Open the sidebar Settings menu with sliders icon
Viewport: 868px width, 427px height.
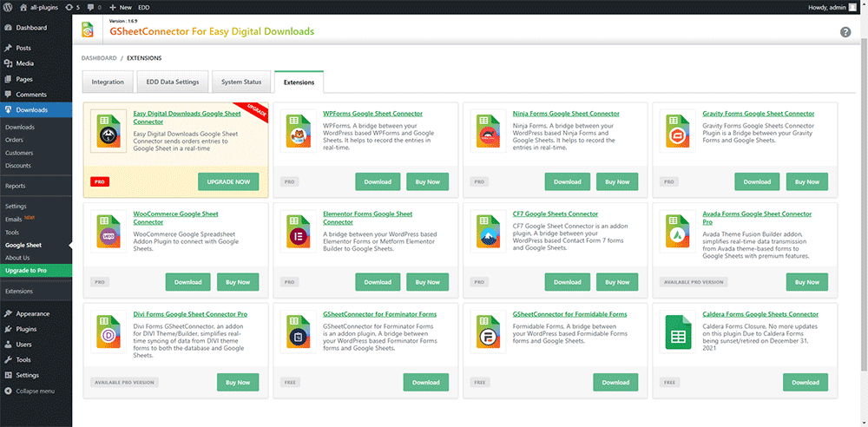tap(36, 375)
